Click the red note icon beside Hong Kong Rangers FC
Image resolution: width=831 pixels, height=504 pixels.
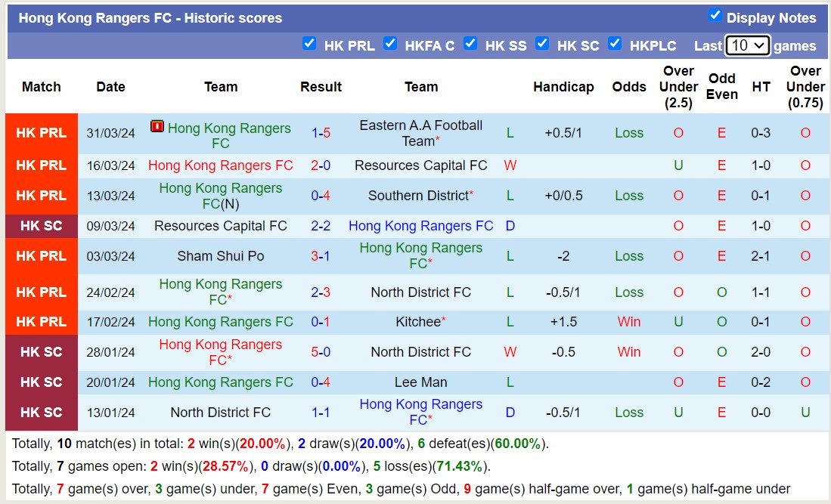coord(157,126)
